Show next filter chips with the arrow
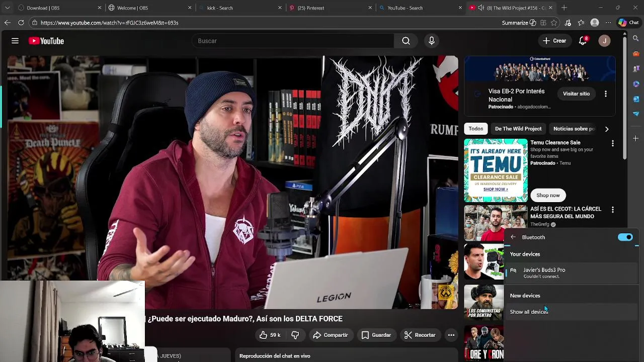Image resolution: width=644 pixels, height=362 pixels. 607,129
